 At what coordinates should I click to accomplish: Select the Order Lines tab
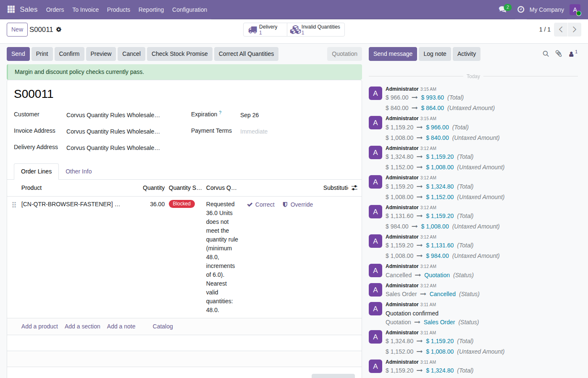click(37, 171)
